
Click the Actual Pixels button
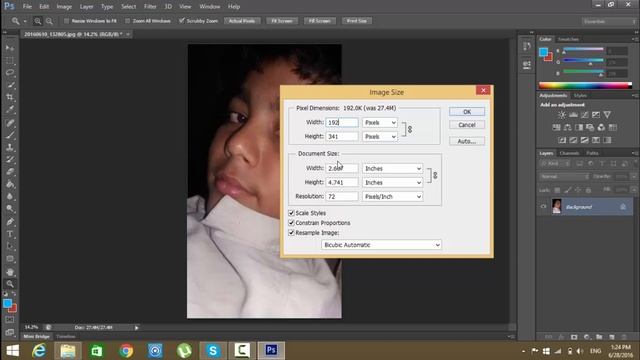click(x=242, y=21)
